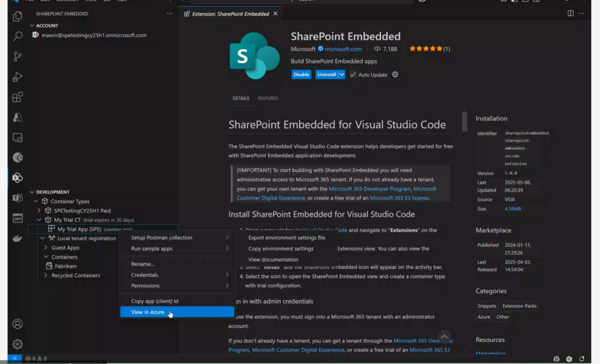Select View documentation submenu entry
The width and height of the screenshot is (600, 364).
287,259
